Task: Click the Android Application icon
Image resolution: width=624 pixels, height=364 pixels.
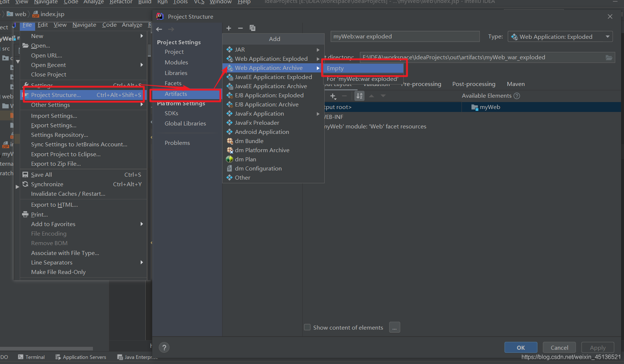Action: (x=229, y=132)
